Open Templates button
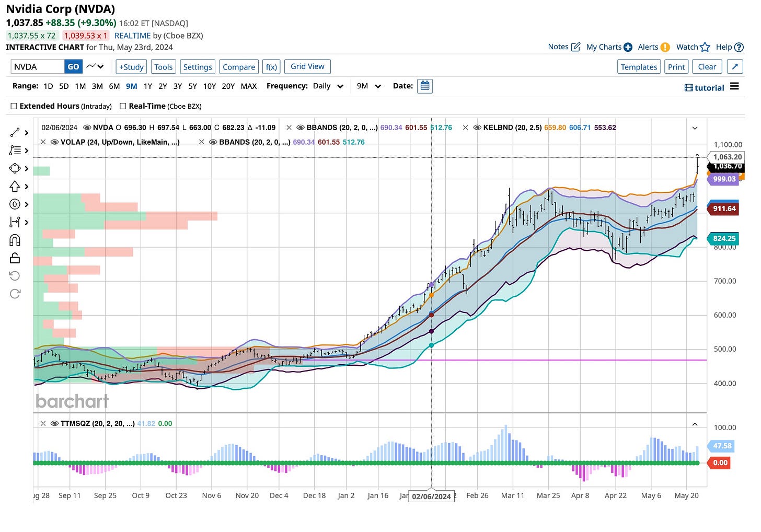The height and width of the screenshot is (532, 761). point(639,67)
